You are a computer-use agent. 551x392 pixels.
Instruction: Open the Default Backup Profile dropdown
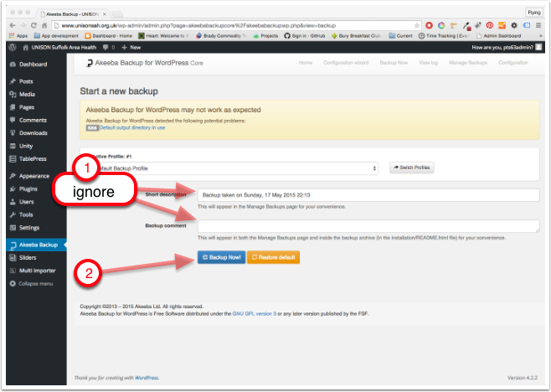[x=234, y=168]
